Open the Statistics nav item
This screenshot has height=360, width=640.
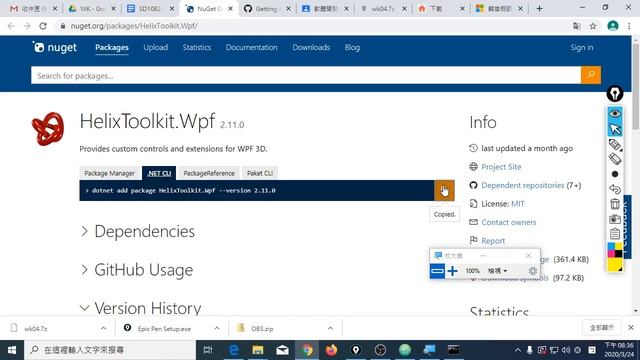point(197,47)
